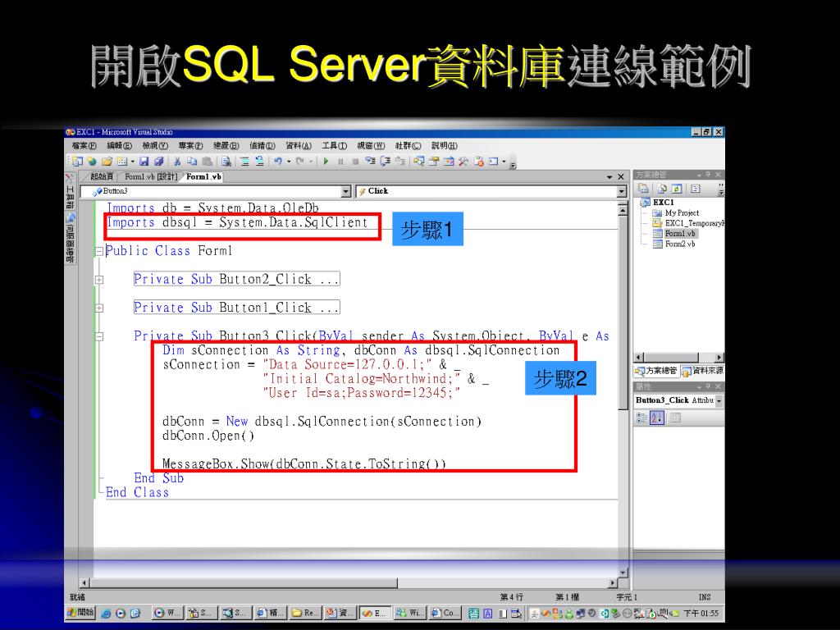Screen dimensions: 840x630
Task: Click the Toolbox wrench icon in toolbar
Action: [463, 162]
